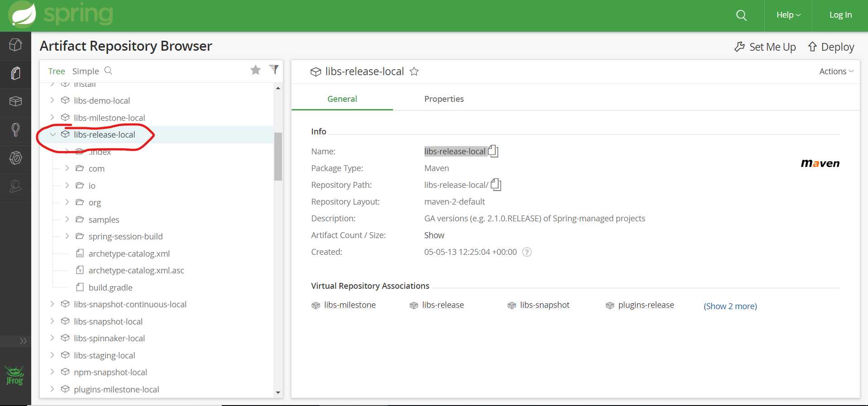
Task: Open the lightbulb search icon in sidebar
Action: pos(15,129)
